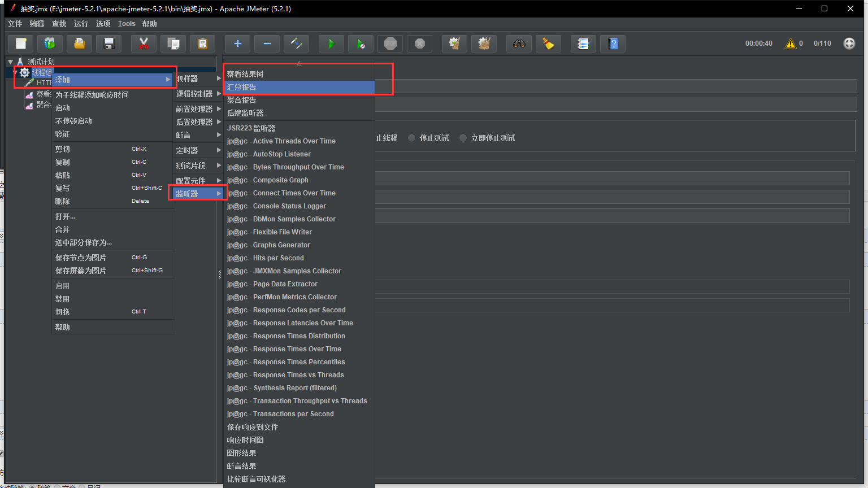Screen dimensions: 868x488
Task: Click the Stop test toolbar icon
Action: [x=390, y=43]
